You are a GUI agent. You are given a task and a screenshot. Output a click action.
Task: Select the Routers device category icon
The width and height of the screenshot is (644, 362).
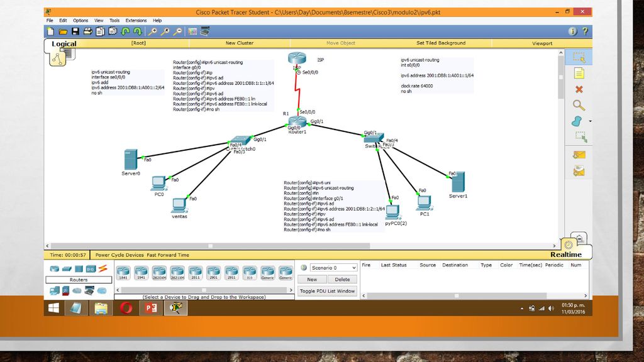(x=54, y=269)
